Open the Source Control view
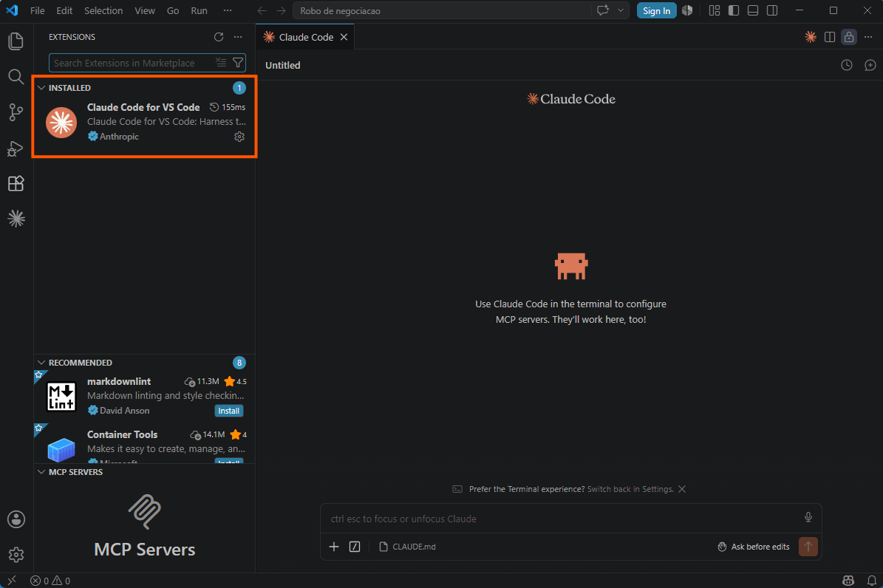This screenshot has width=883, height=588. point(16,112)
